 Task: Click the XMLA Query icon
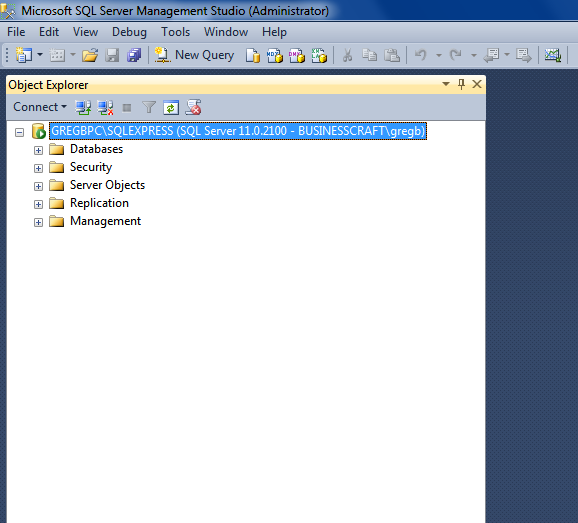319,55
